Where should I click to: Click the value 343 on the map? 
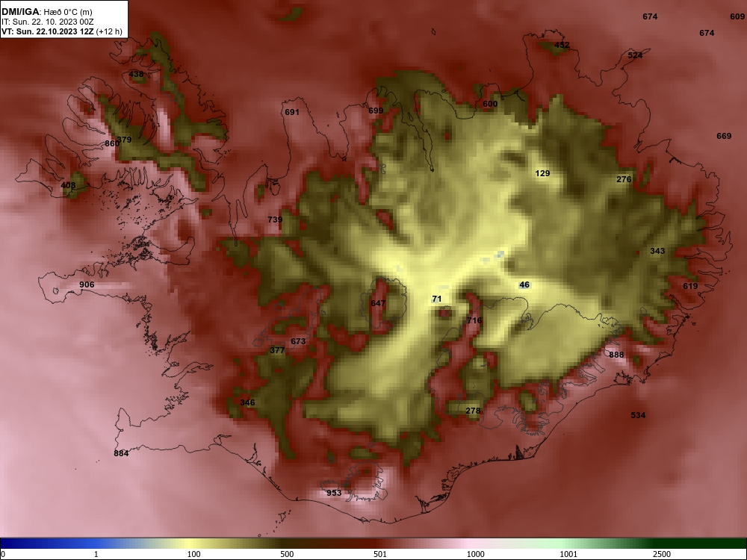click(x=657, y=251)
